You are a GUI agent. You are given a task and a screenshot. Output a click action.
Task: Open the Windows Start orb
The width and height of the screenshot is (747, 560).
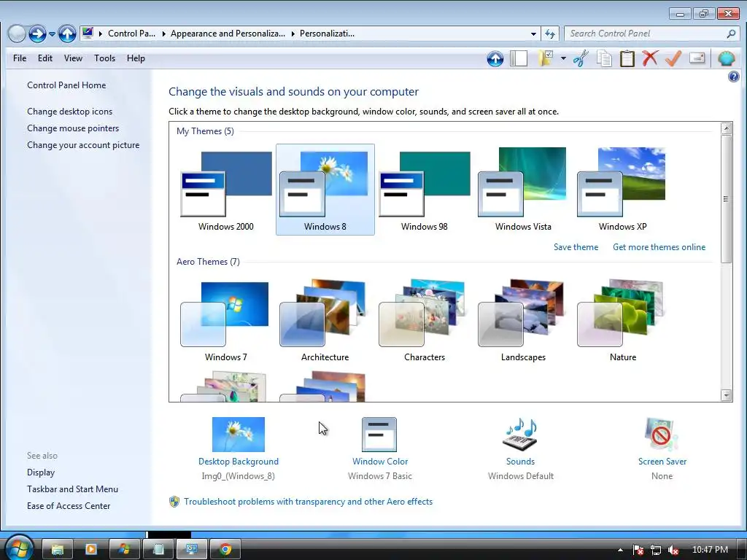19,548
